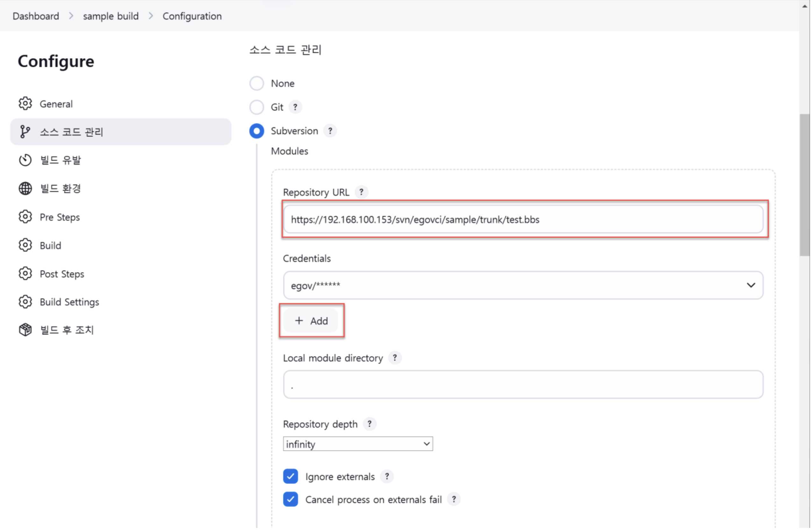
Task: Click the General gear icon in sidebar
Action: [25, 104]
